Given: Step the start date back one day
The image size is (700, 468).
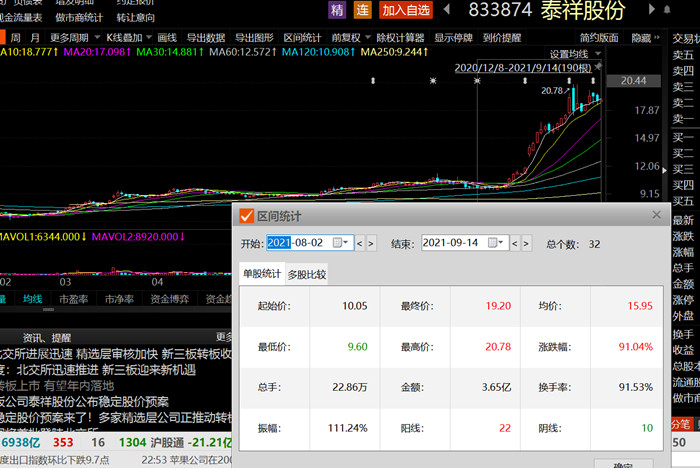Looking at the screenshot, I should (x=360, y=243).
